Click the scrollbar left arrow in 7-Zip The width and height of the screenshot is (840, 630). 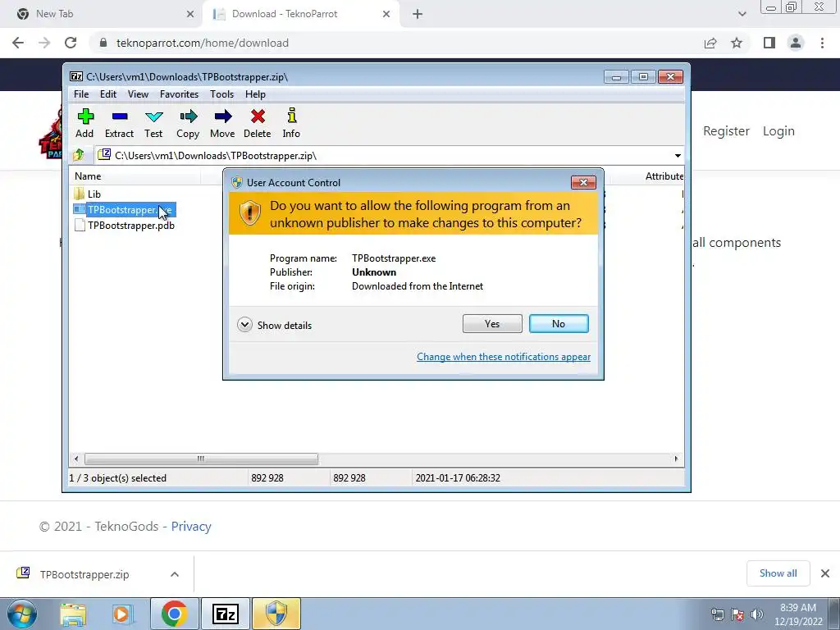point(76,459)
